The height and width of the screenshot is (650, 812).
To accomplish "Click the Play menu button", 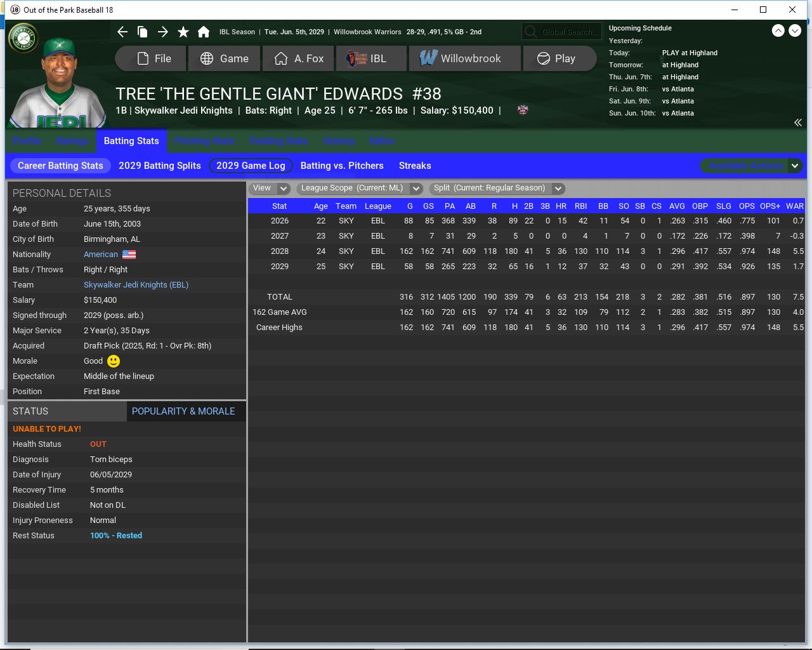I will [556, 58].
